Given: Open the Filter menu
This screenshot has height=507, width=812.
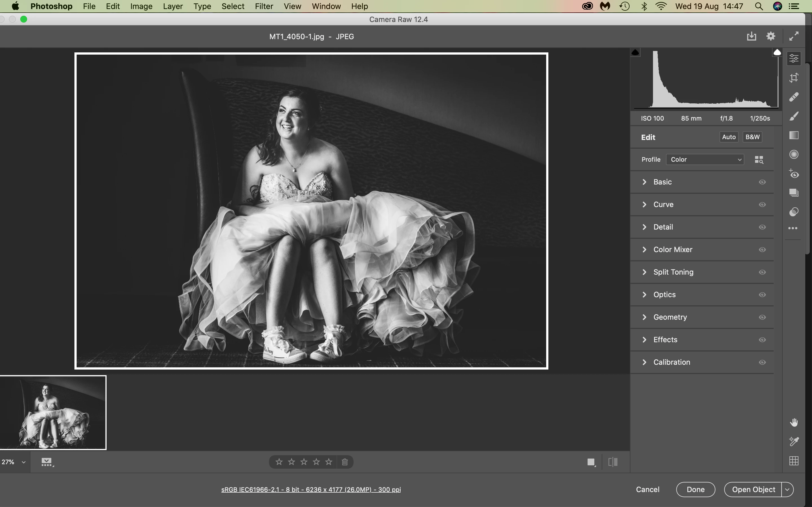Looking at the screenshot, I should [x=264, y=6].
